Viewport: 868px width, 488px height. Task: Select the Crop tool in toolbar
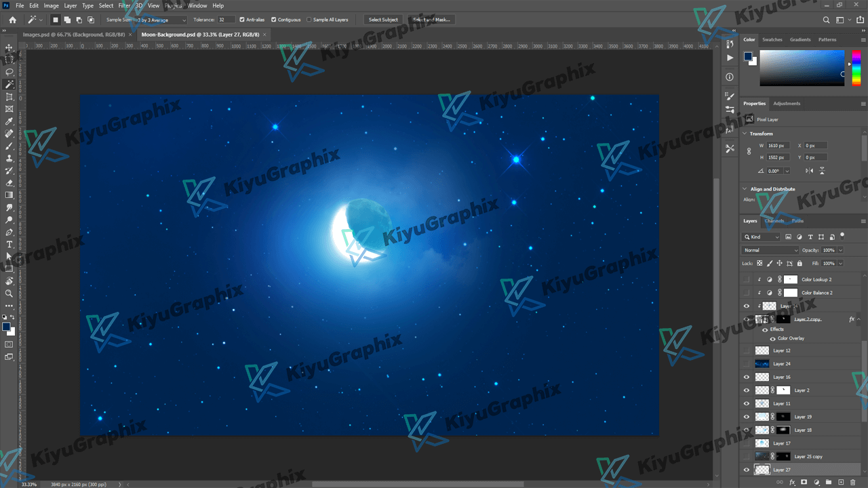coord(9,97)
